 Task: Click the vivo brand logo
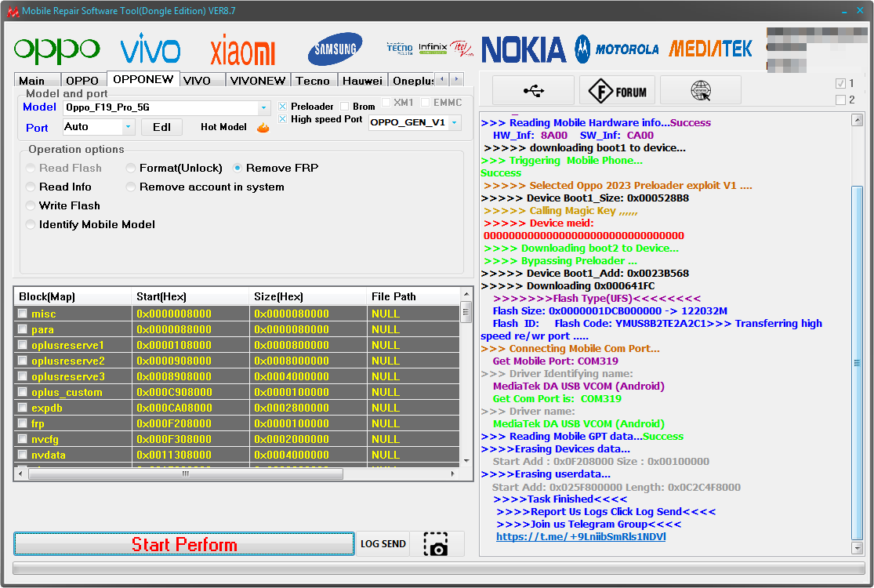(x=151, y=49)
